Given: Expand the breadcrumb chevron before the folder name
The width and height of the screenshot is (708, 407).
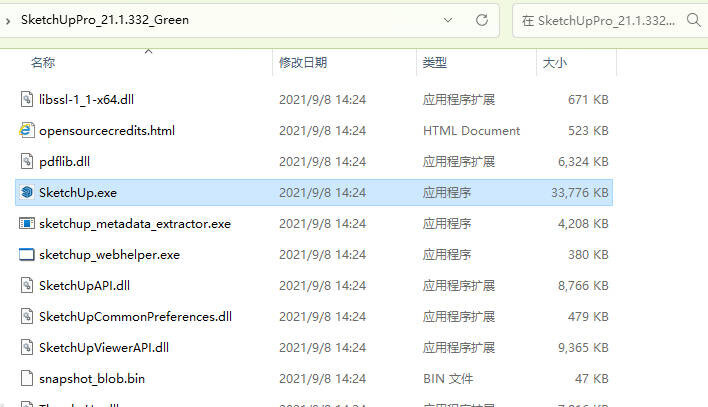Looking at the screenshot, I should (8, 19).
